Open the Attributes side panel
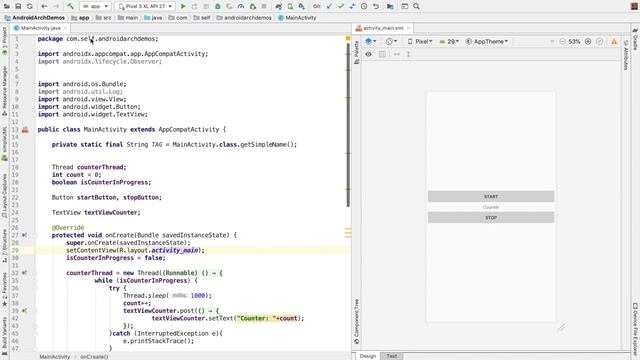Screen dimensions: 640x360 tap(626, 55)
